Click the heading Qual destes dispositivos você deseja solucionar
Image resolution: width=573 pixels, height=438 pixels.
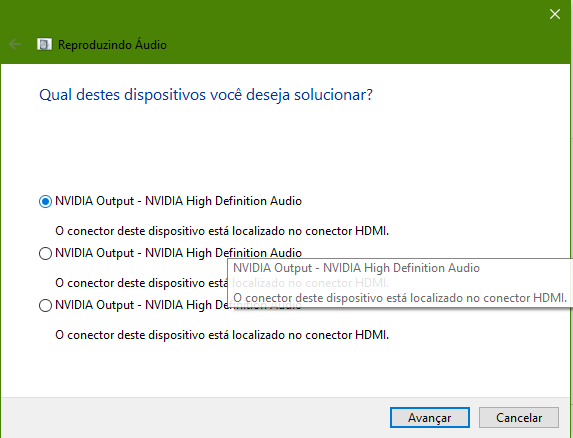(x=206, y=95)
